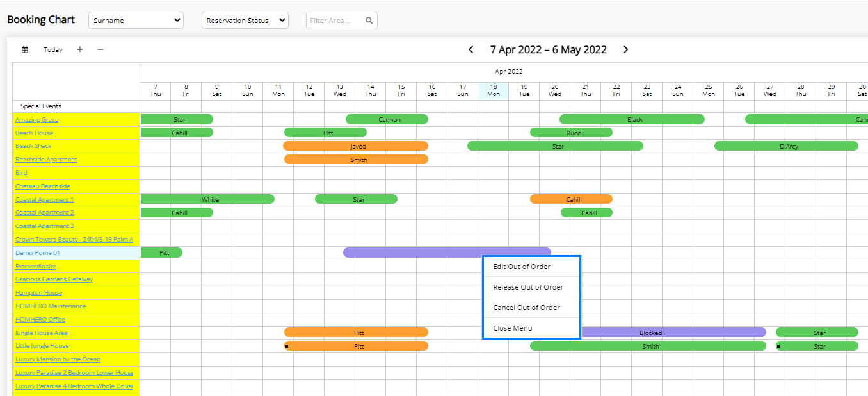
Task: Click the Filter Area search magnifier icon
Action: 369,21
